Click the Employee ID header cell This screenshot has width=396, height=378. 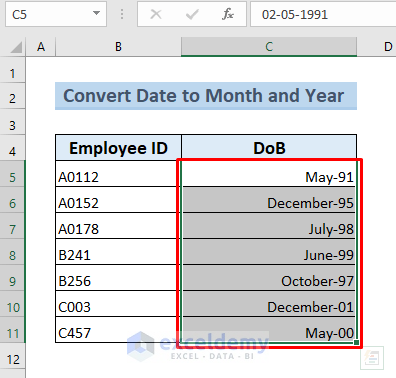coord(118,148)
